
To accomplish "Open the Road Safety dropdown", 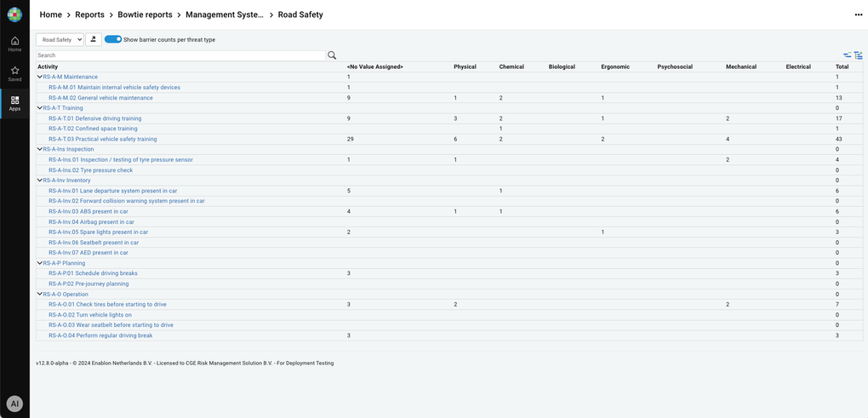I will [x=60, y=39].
